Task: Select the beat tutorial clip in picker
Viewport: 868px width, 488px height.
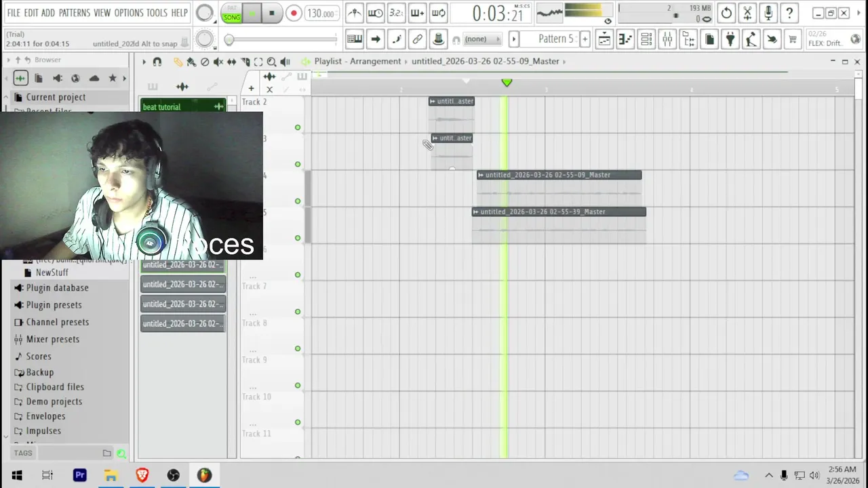Action: point(183,107)
